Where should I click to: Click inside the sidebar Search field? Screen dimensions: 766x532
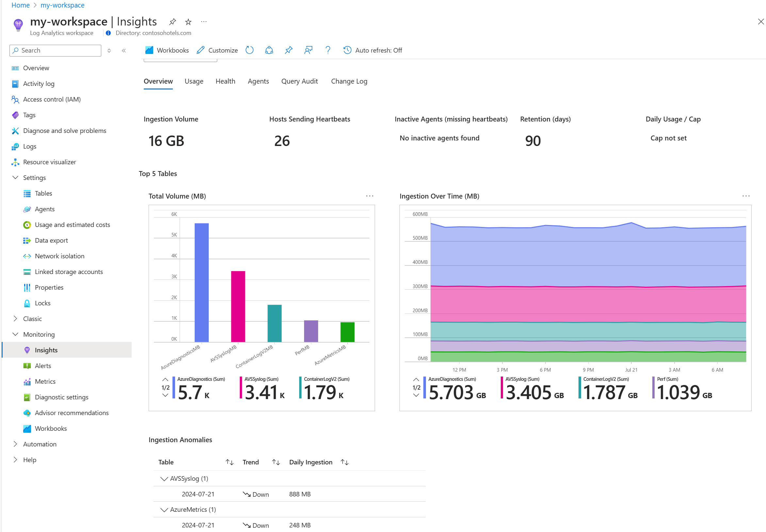click(x=55, y=50)
